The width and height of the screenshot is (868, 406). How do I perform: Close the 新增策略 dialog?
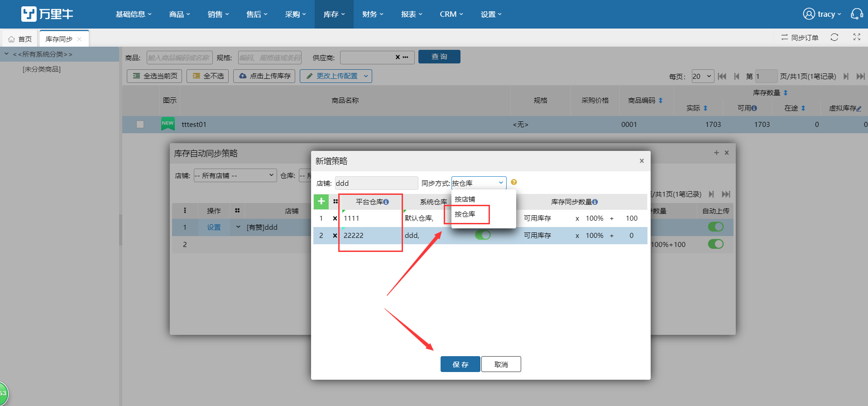(x=642, y=161)
